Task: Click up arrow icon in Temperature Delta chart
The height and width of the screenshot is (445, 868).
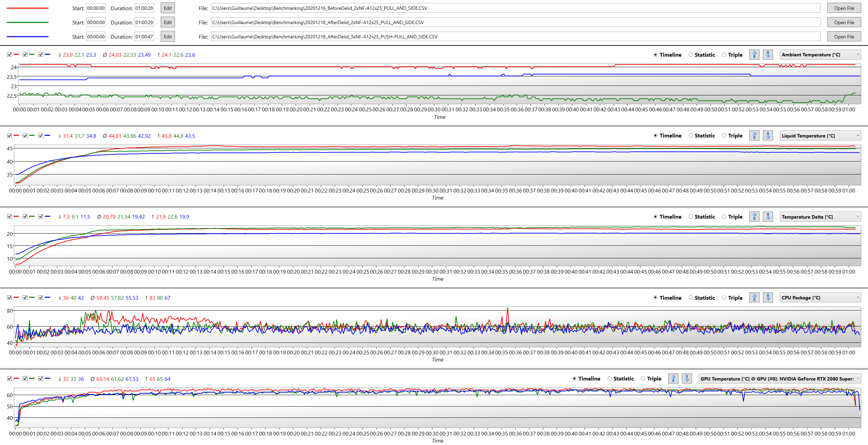Action: point(754,217)
